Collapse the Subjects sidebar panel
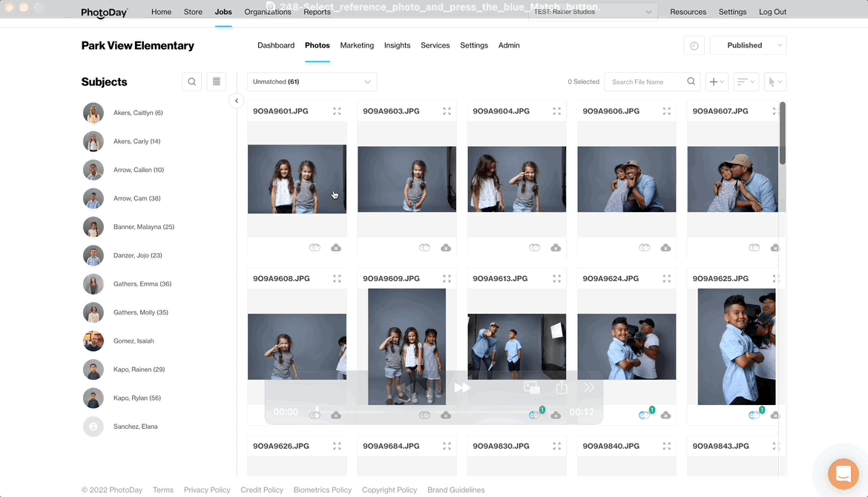 [x=237, y=101]
